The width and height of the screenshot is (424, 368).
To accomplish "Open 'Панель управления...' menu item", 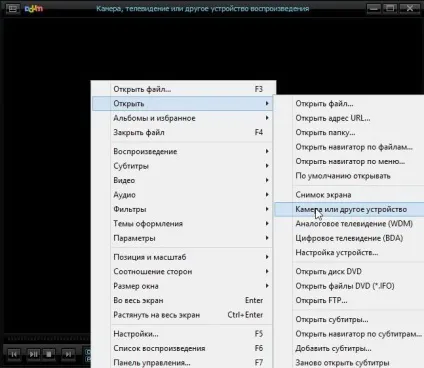I will (x=182, y=363).
